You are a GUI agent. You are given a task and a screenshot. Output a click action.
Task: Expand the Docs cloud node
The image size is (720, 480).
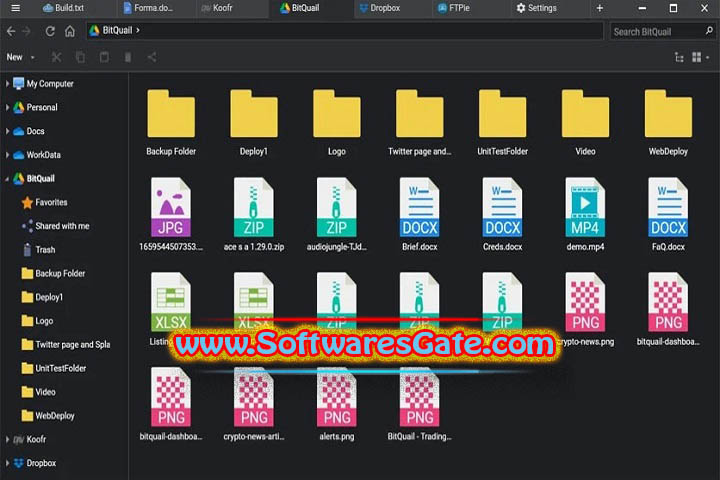coord(7,131)
